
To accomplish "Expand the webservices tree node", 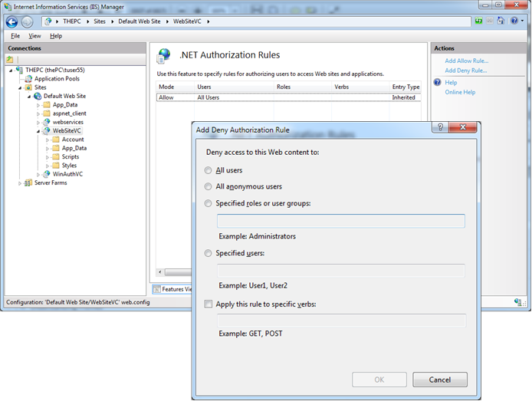I will pos(38,123).
